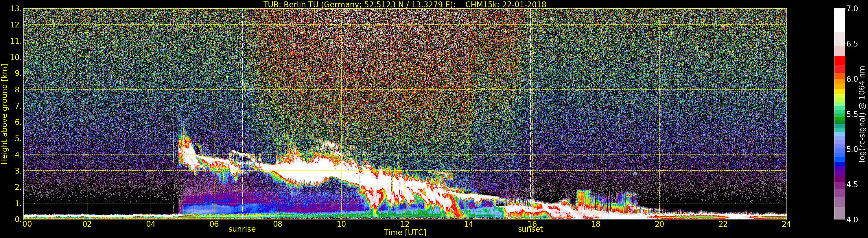Screen dimensions: 868x238
Task: Click the white segment at the colorbar top
Action: 839,20
